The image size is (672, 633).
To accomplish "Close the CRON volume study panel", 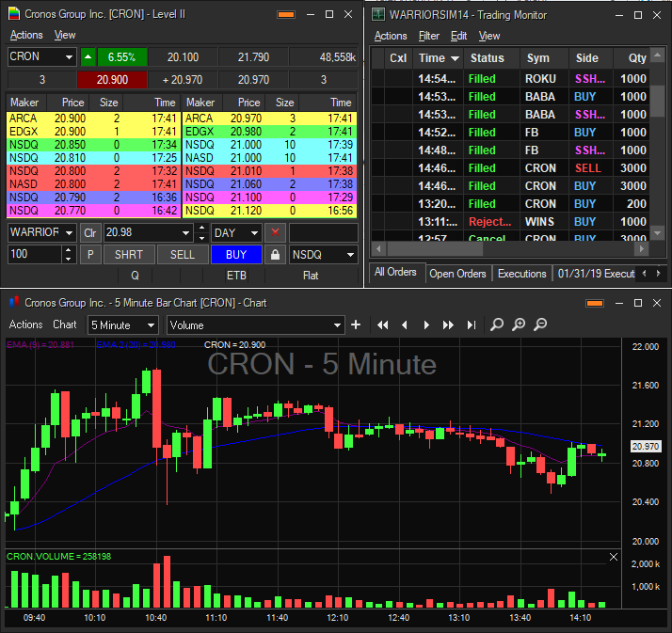I will pyautogui.click(x=614, y=557).
